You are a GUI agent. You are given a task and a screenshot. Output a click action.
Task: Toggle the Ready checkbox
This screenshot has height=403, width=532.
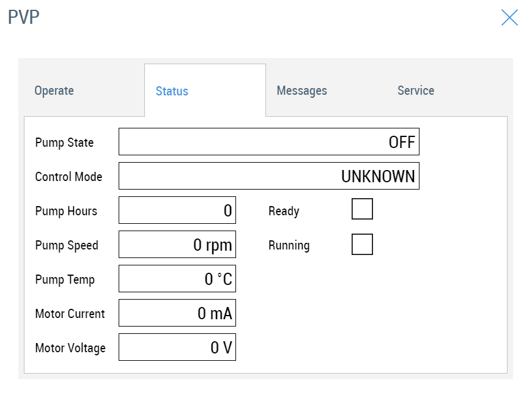tap(362, 209)
